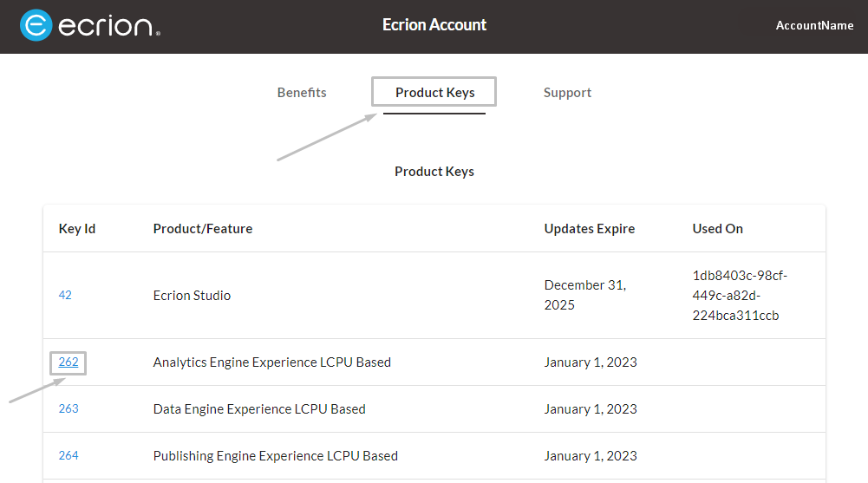This screenshot has width=868, height=483.
Task: Select Publishing Engine Experience LCPU Based text
Action: tap(275, 456)
